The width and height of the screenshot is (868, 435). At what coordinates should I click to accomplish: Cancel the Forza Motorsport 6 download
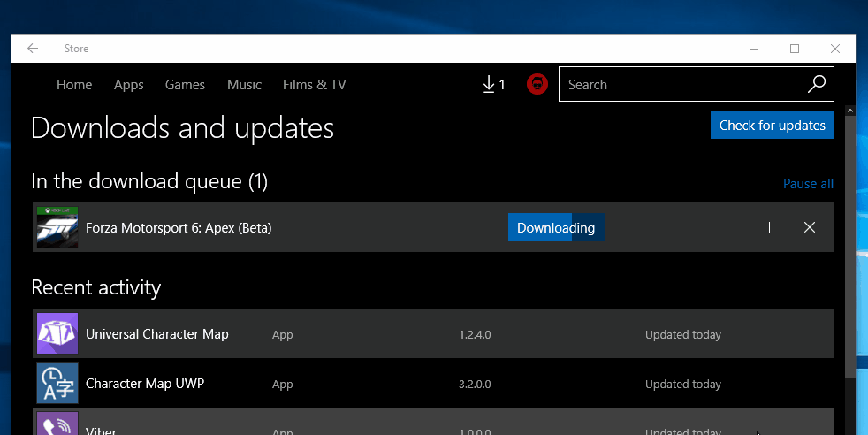[x=810, y=227]
